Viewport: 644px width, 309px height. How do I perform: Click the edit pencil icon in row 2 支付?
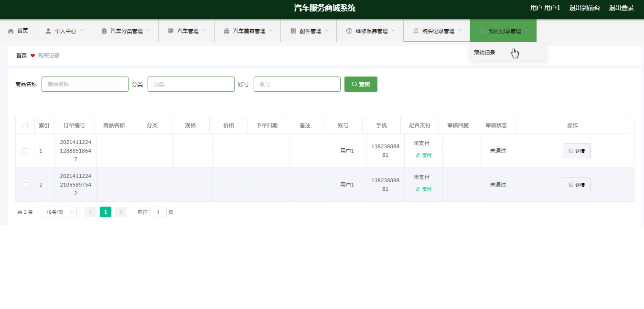(x=418, y=189)
